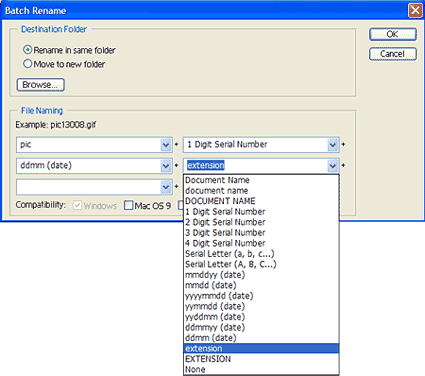Select mmddyy (date) from list

click(261, 275)
